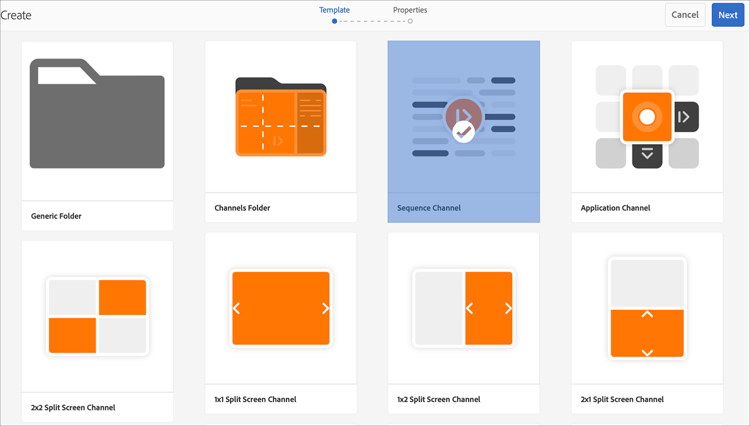Click the Sequence Channel play icon
The image size is (750, 426).
click(463, 116)
